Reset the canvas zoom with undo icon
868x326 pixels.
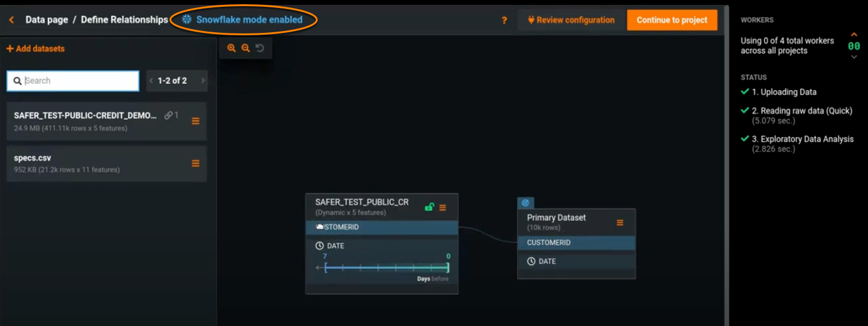point(260,48)
